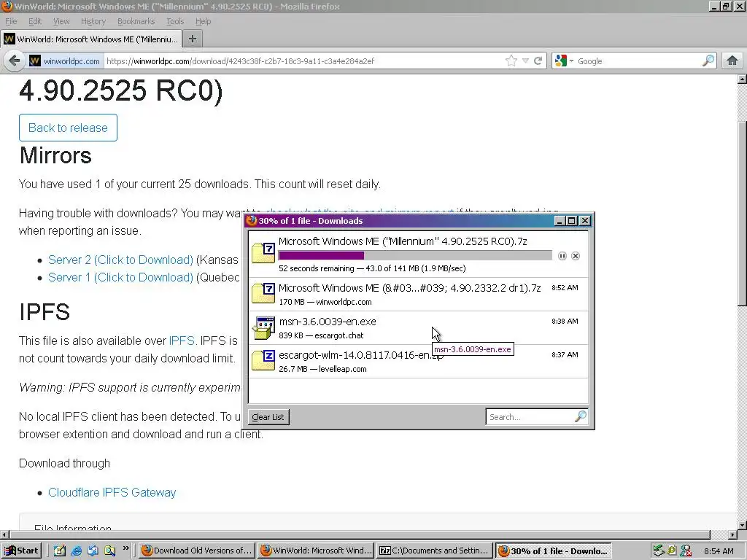Image resolution: width=747 pixels, height=560 pixels.
Task: Click the msn-3.6.0039-en.exe installer icon
Action: [263, 327]
